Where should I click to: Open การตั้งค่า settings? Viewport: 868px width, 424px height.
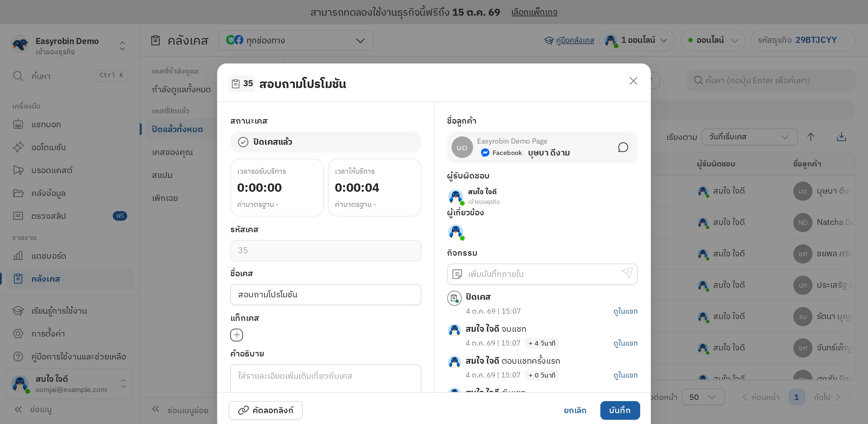70,333
